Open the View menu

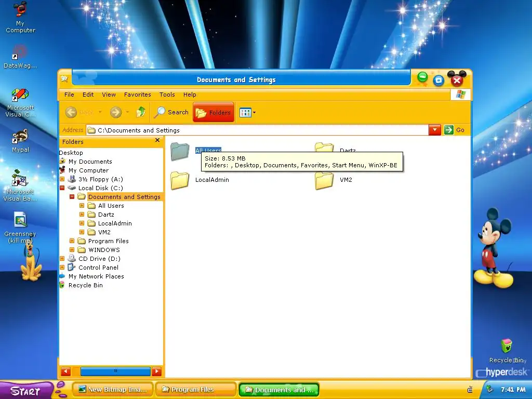tap(109, 95)
